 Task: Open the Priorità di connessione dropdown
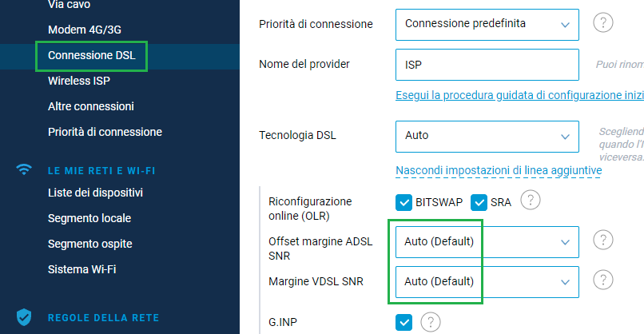tap(487, 24)
